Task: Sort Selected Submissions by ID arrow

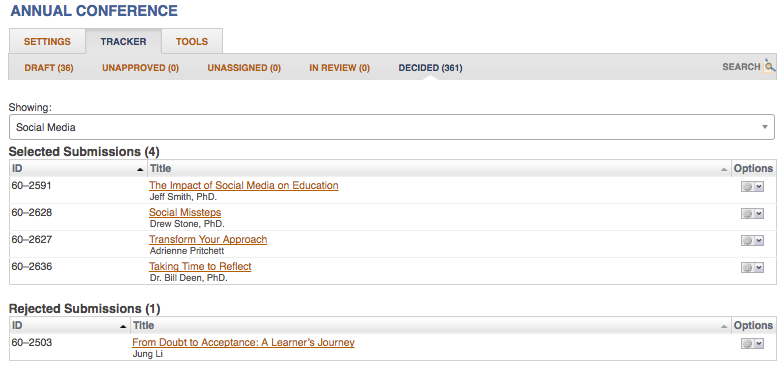Action: pyautogui.click(x=140, y=170)
